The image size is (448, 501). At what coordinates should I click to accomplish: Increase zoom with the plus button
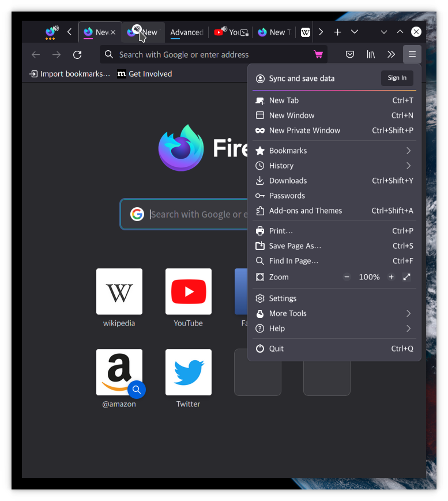391,277
